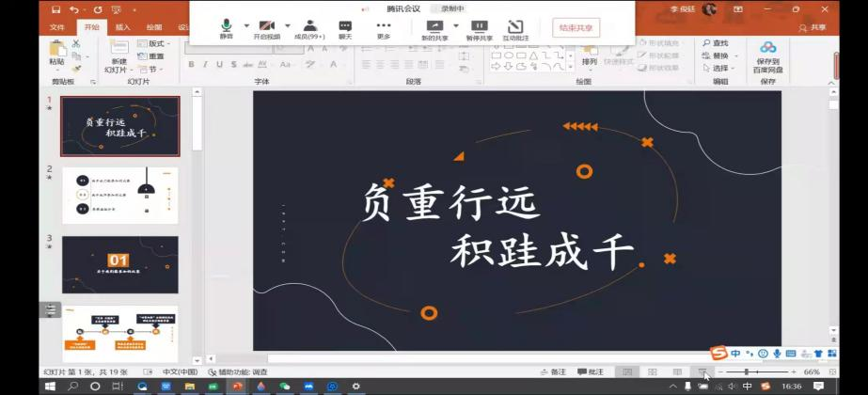This screenshot has height=395, width=868.
Task: Mute microphone in Tencent Meeting toolbar
Action: (x=226, y=28)
